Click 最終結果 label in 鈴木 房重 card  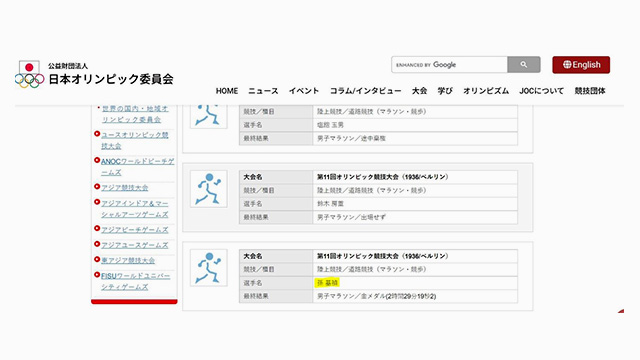pyautogui.click(x=256, y=217)
